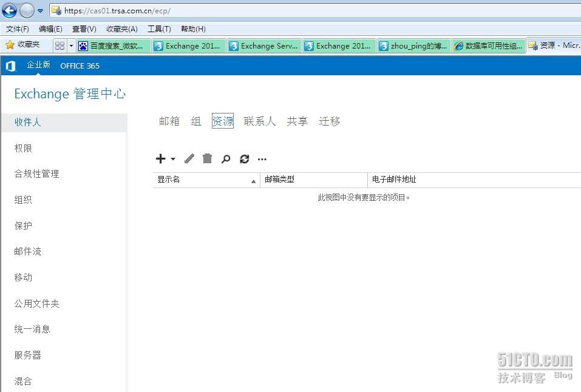Open 统一消息 in the left navigation
The width and height of the screenshot is (581, 392).
32,329
